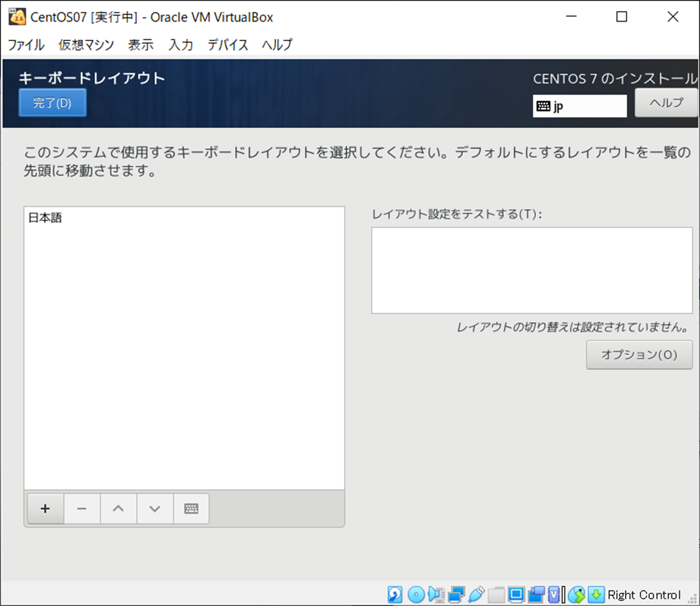Open the ファイル menu
The height and width of the screenshot is (606, 700).
(x=26, y=45)
